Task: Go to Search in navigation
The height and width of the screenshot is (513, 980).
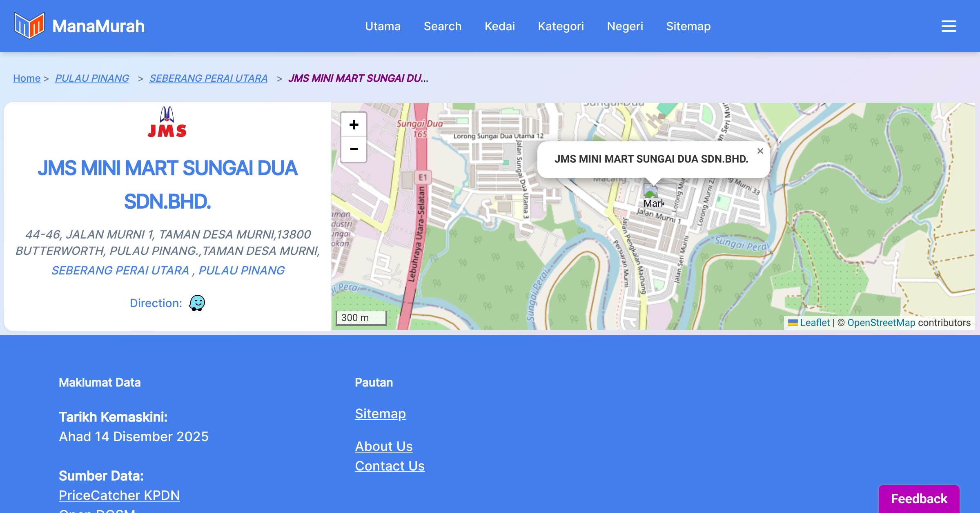Action: pos(443,26)
